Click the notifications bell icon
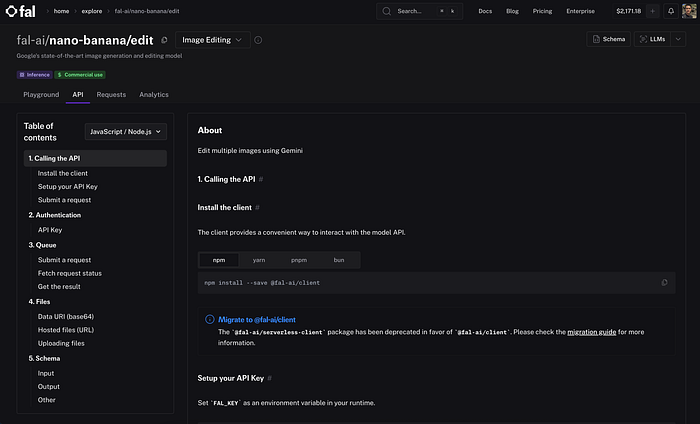This screenshot has width=700, height=424. click(671, 11)
